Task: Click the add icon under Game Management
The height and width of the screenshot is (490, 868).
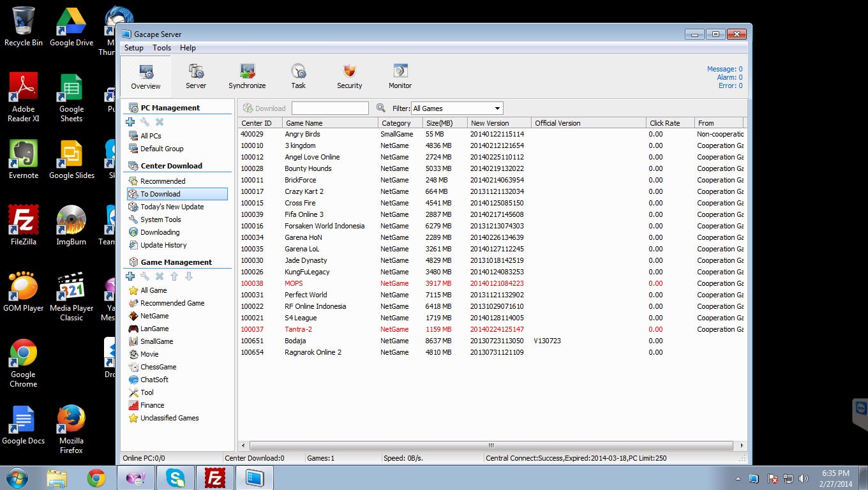Action: [130, 276]
